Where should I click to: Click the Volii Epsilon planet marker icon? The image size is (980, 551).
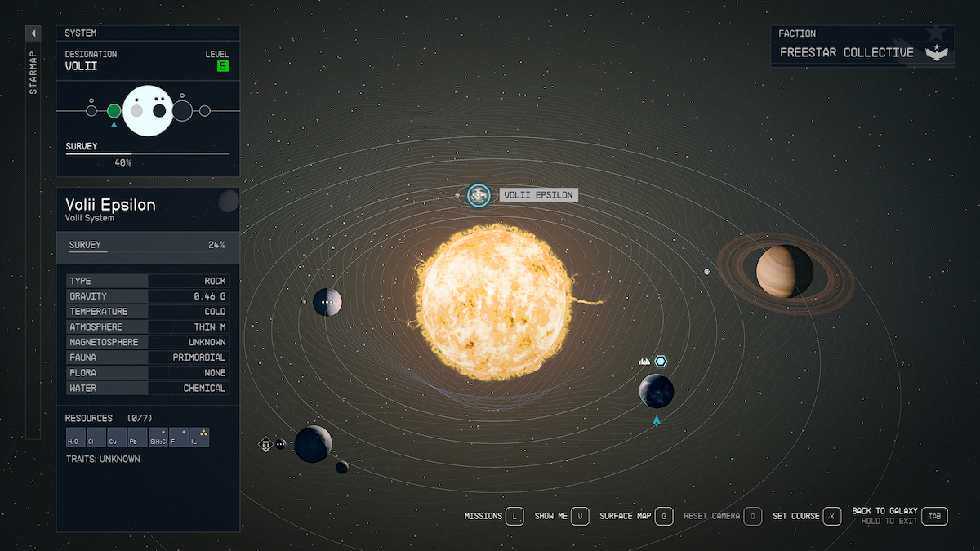(x=479, y=195)
